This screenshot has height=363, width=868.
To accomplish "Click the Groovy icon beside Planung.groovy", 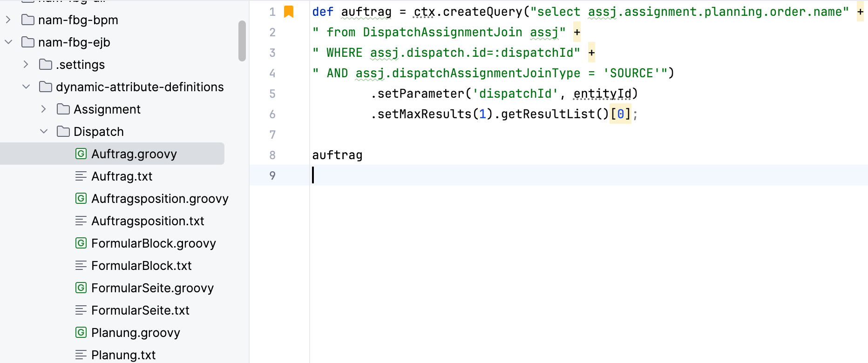I will pyautogui.click(x=81, y=333).
